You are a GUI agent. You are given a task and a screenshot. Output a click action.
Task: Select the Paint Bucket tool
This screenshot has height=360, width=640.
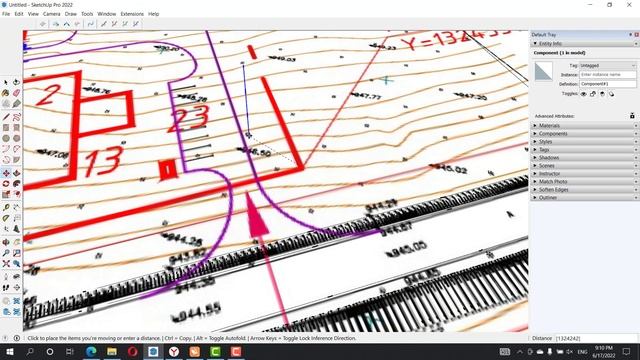(x=6, y=93)
